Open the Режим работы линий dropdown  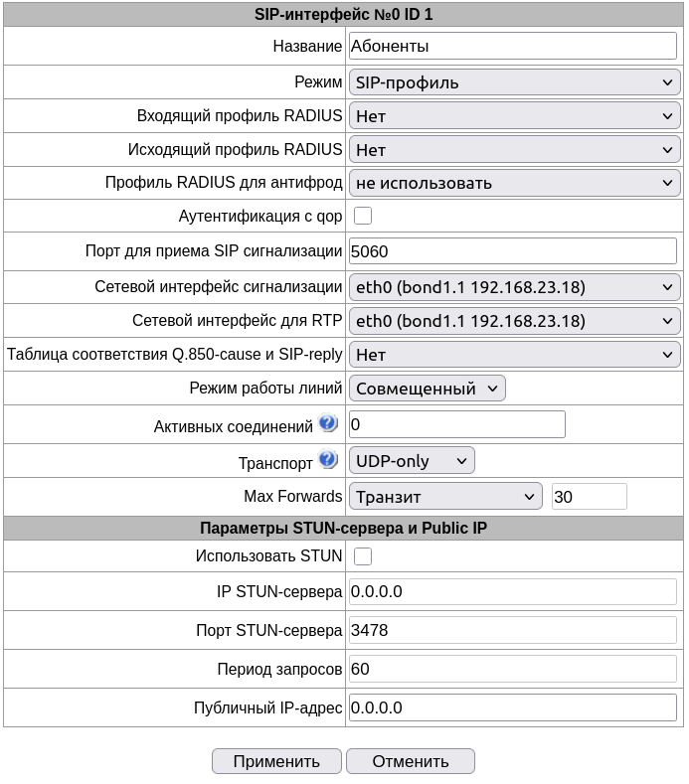pos(428,389)
